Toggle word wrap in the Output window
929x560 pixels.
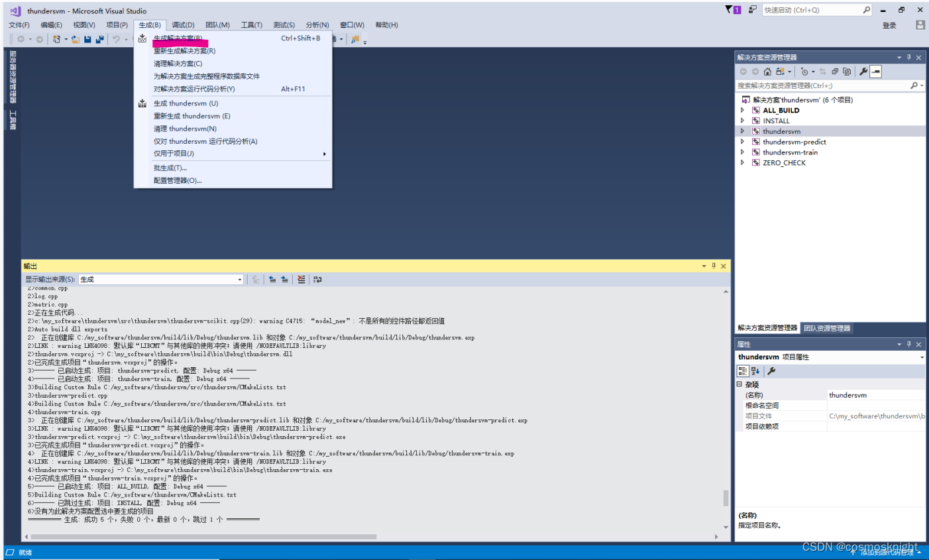[317, 279]
